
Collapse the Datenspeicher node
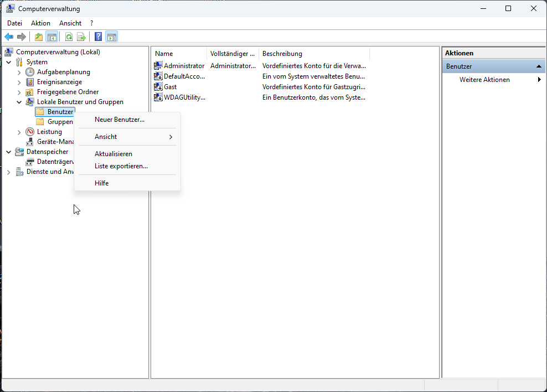[x=9, y=152]
